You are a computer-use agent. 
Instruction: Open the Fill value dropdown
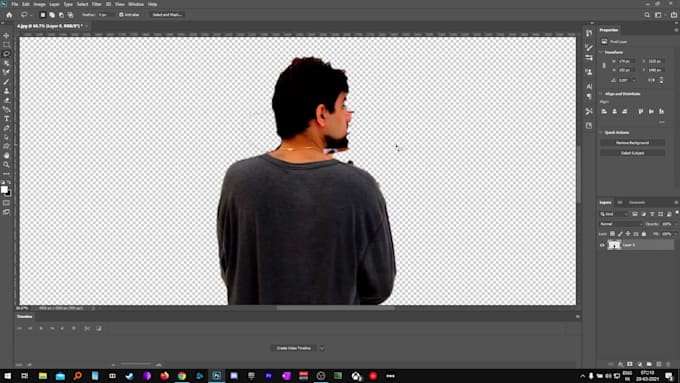coord(676,234)
